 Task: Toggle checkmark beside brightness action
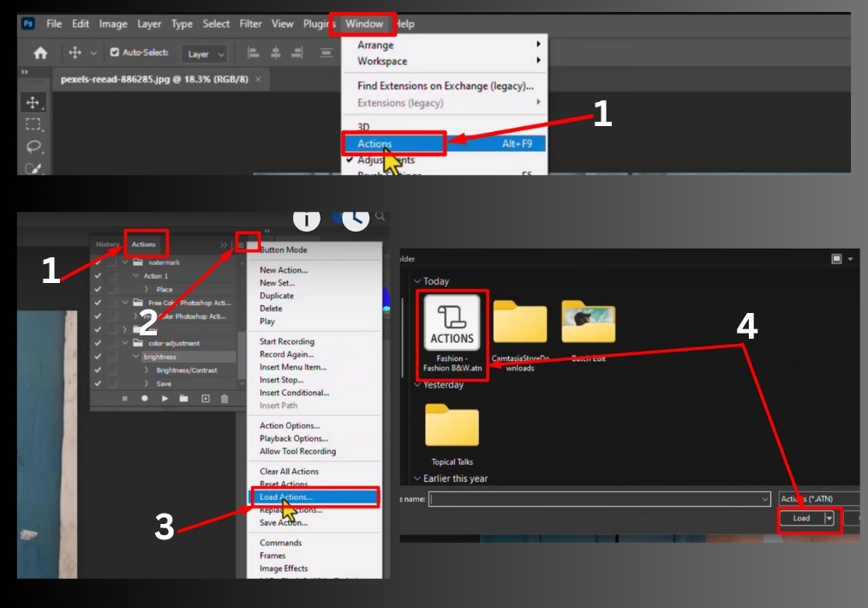(x=98, y=357)
